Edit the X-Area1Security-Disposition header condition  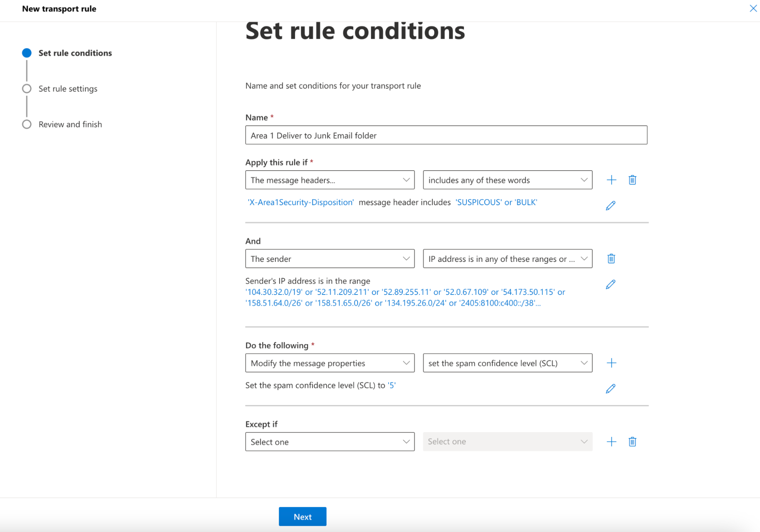pos(611,205)
